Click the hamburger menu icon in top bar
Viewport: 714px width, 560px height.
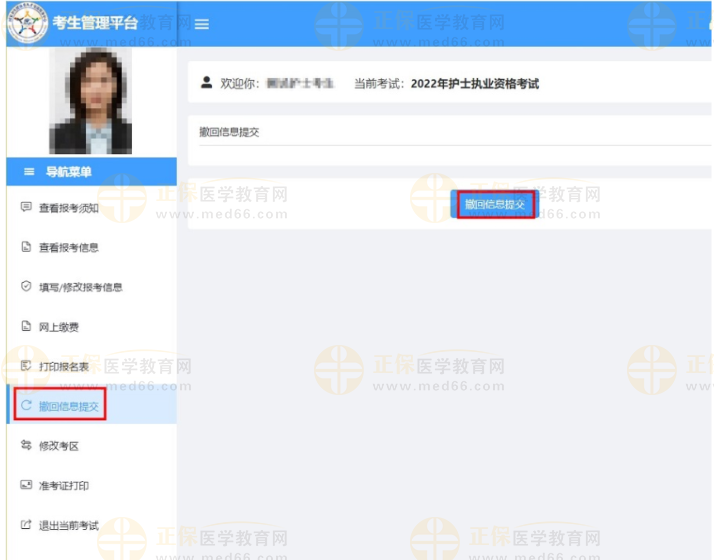click(201, 24)
